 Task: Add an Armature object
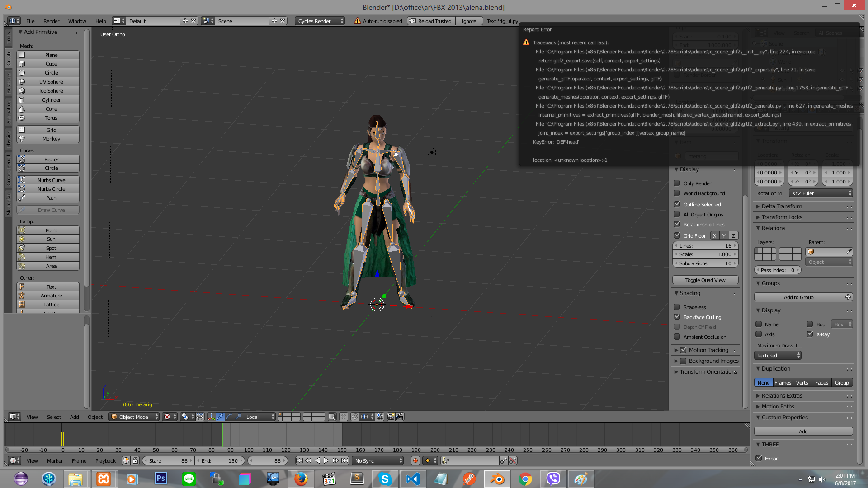[48, 296]
